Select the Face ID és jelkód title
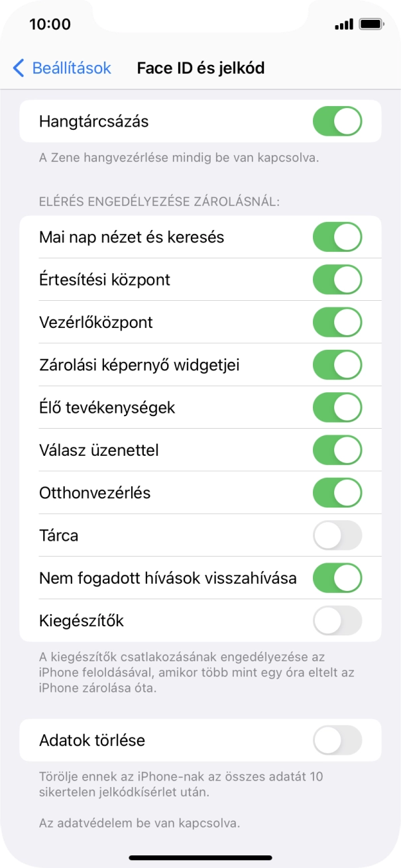Viewport: 401px width, 868px height. pos(200,67)
